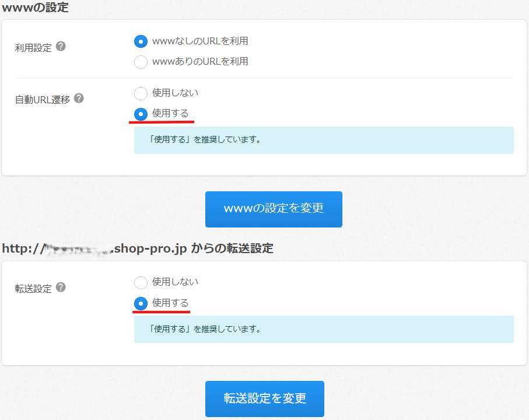Viewport: 529px width, 420px height.
Task: Set 自動URL遷移 to 使用しない
Action: tap(141, 93)
